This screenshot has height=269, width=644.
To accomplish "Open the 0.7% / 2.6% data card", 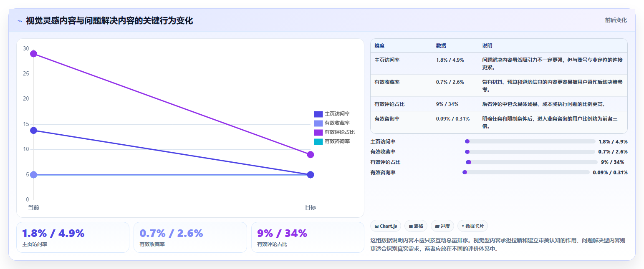I will click(x=190, y=237).
